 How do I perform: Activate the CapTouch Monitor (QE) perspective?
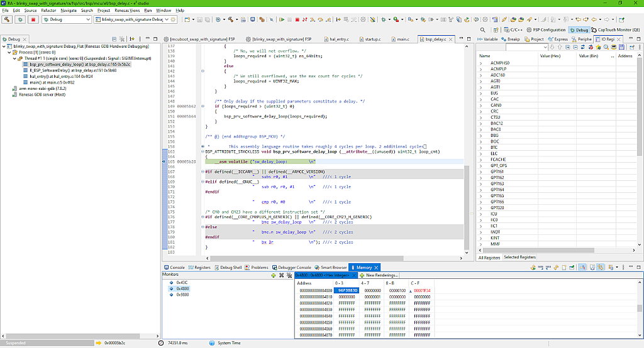coord(615,30)
